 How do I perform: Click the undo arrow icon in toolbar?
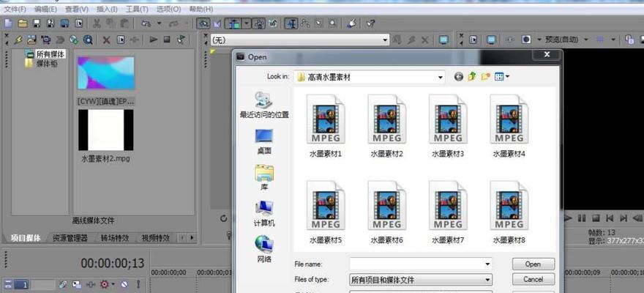point(146,24)
